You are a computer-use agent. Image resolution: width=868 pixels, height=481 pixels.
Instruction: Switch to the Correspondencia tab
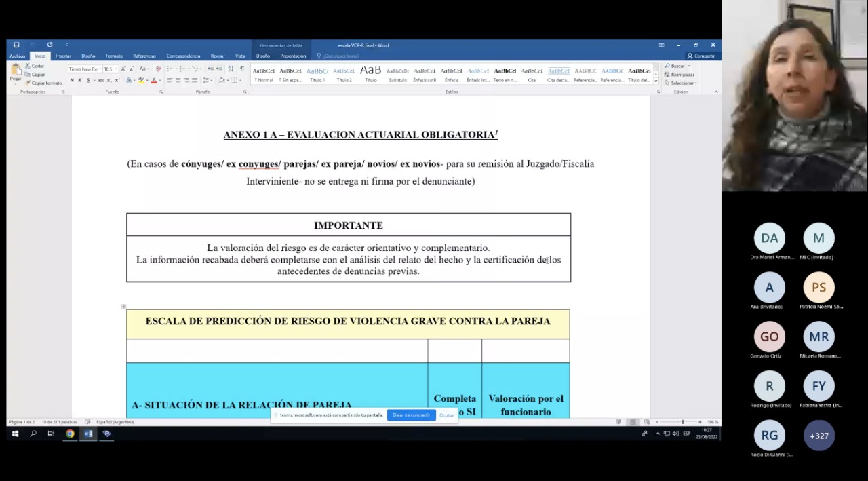(183, 56)
